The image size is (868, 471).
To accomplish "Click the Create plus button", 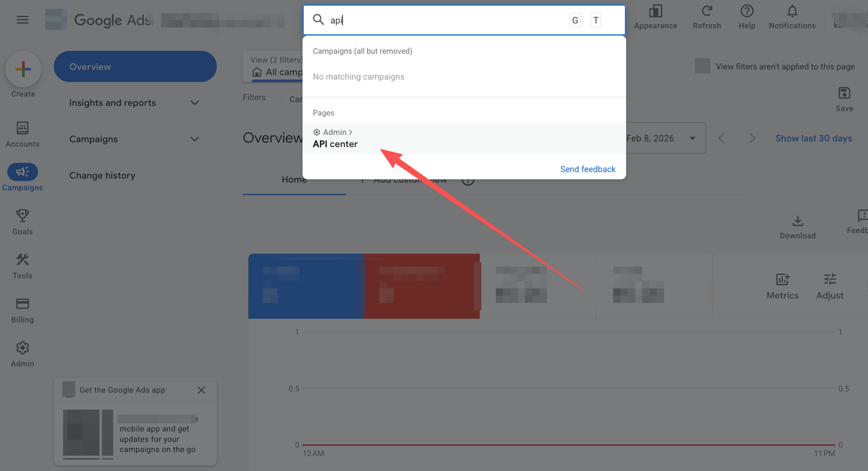I will (x=23, y=69).
